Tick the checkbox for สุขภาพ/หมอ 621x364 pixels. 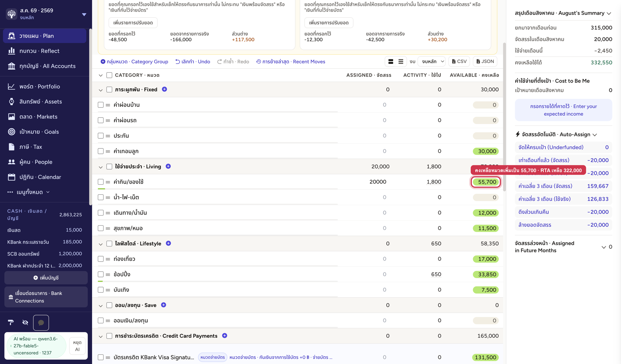click(x=101, y=228)
